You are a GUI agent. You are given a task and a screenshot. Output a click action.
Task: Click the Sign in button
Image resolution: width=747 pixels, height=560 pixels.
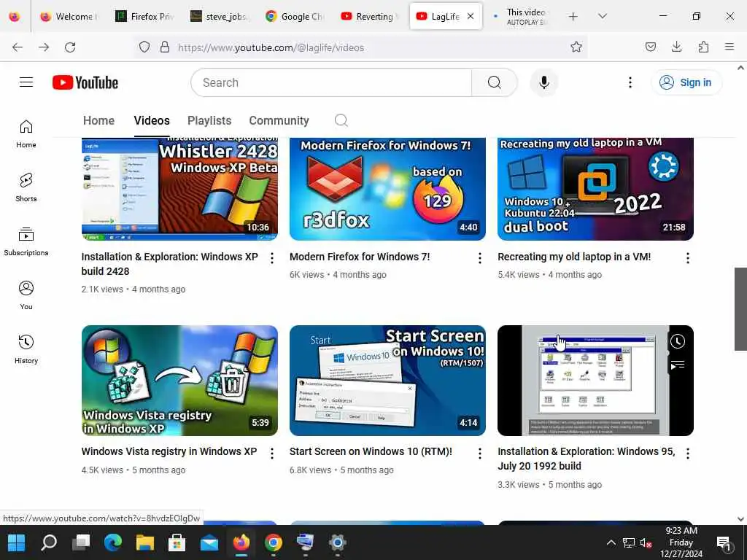pyautogui.click(x=686, y=82)
